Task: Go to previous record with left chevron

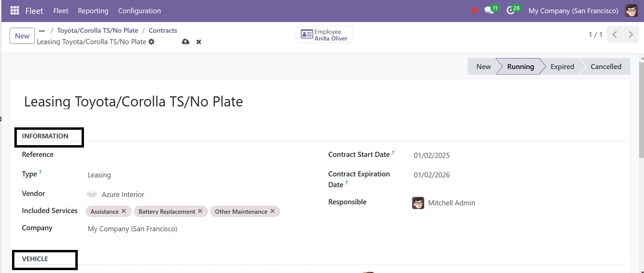Action: [x=615, y=35]
